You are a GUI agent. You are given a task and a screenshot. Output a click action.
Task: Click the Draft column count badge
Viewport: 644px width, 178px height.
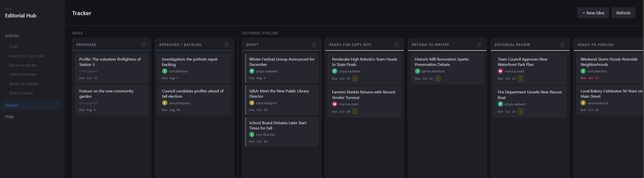click(314, 45)
